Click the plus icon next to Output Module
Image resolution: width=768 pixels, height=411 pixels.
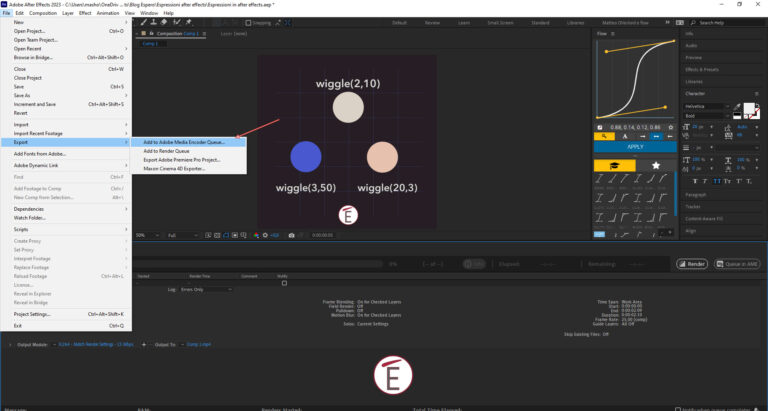[x=144, y=345]
